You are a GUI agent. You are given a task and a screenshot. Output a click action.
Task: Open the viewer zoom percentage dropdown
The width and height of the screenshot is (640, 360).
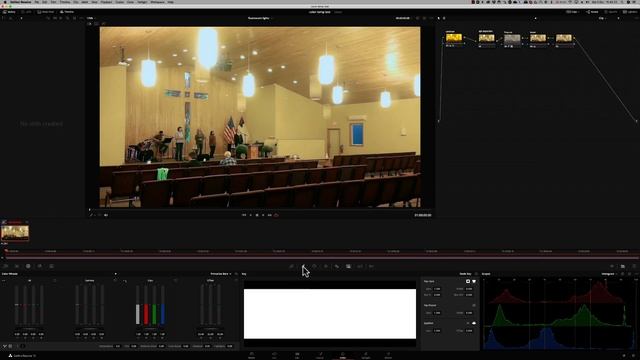pyautogui.click(x=90, y=18)
